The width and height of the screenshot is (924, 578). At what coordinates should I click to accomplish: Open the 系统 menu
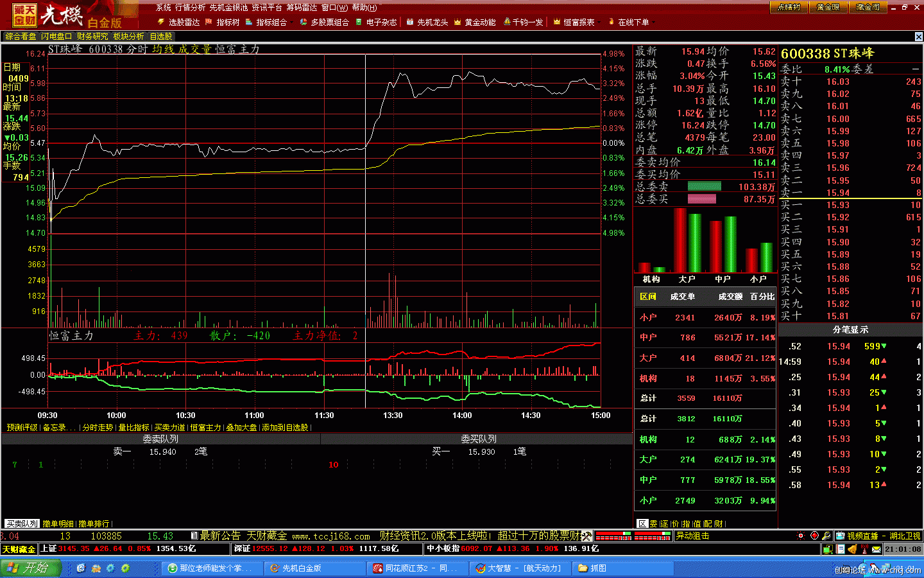(164, 8)
